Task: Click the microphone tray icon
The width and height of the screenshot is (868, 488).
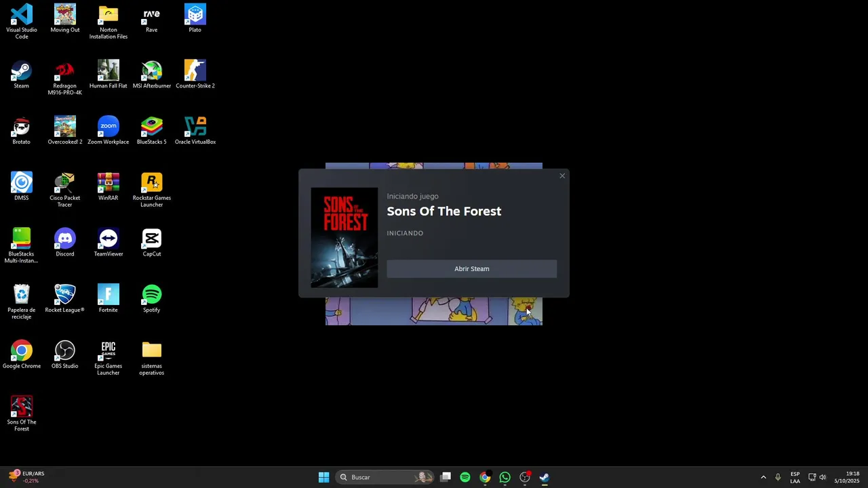Action: click(x=778, y=477)
